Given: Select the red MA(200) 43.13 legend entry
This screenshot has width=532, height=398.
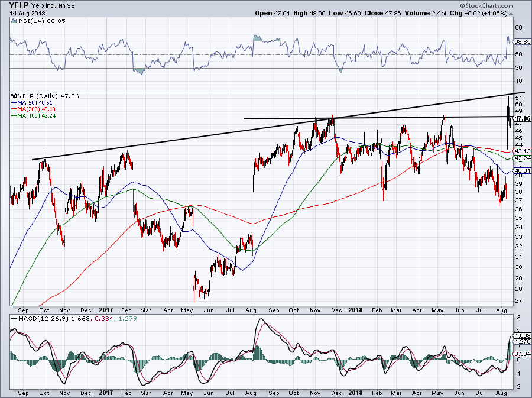Looking at the screenshot, I should coord(33,109).
